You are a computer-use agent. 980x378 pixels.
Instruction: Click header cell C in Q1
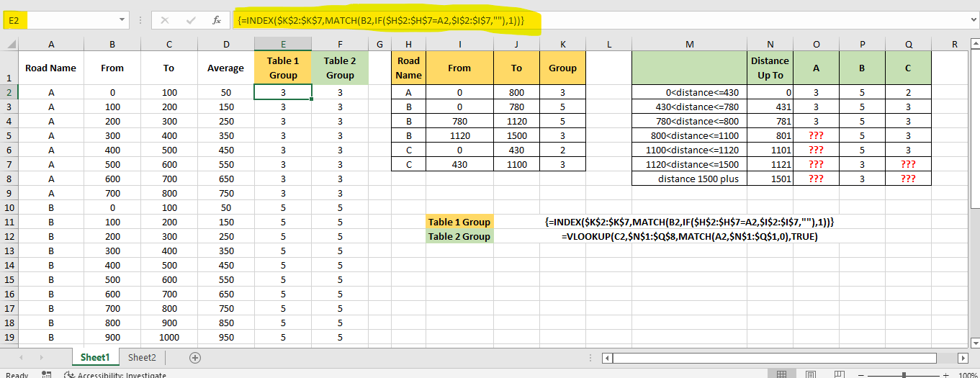tap(908, 68)
